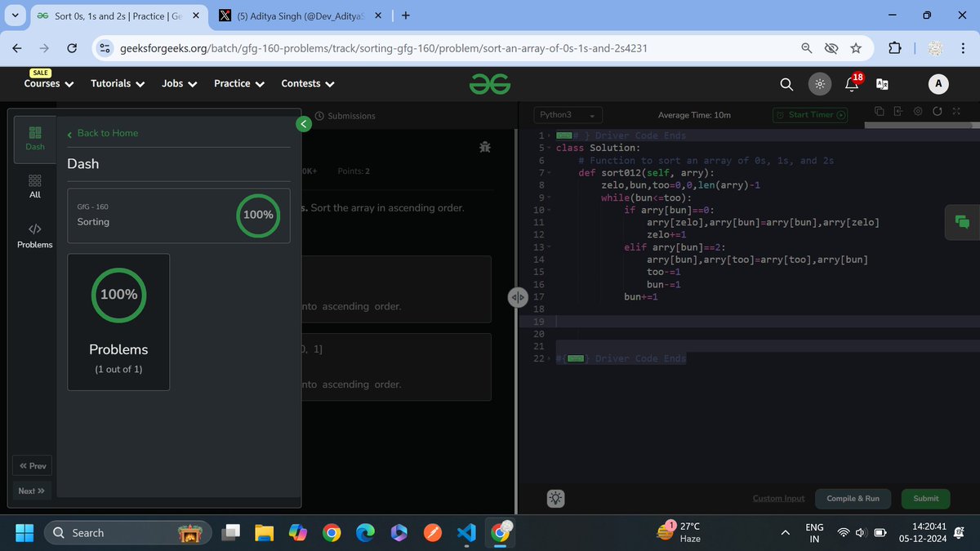
Task: Click the green chat bubble icon
Action: pos(962,222)
